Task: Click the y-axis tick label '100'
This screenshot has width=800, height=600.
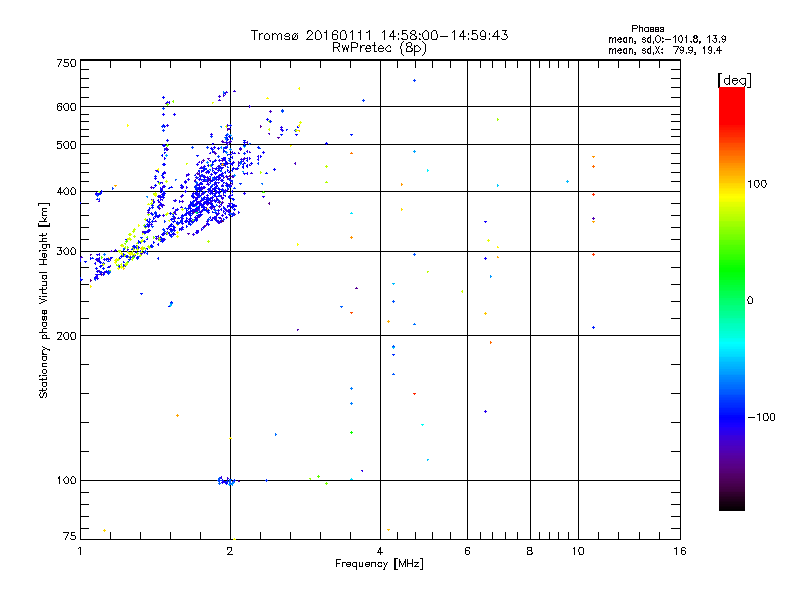Action: click(x=66, y=480)
